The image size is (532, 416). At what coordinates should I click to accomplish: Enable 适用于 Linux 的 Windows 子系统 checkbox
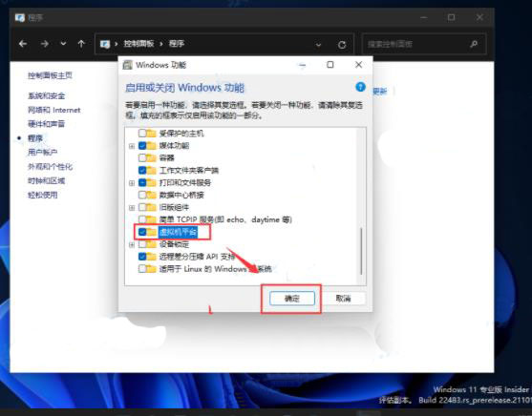tap(142, 269)
